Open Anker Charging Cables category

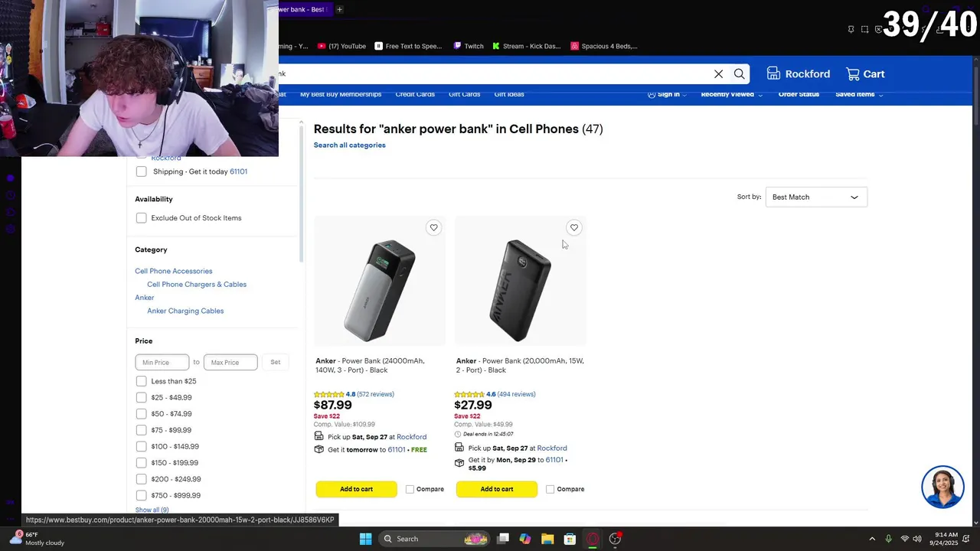185,311
